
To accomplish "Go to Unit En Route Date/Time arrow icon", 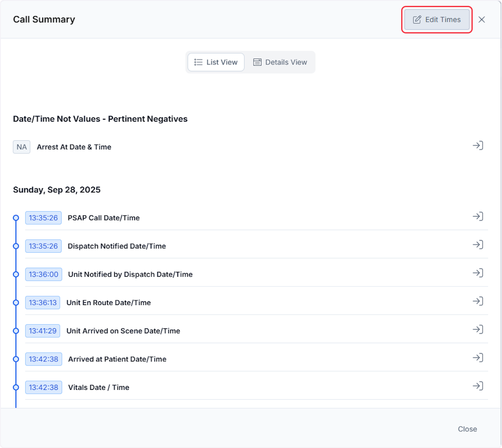I will click(x=478, y=301).
